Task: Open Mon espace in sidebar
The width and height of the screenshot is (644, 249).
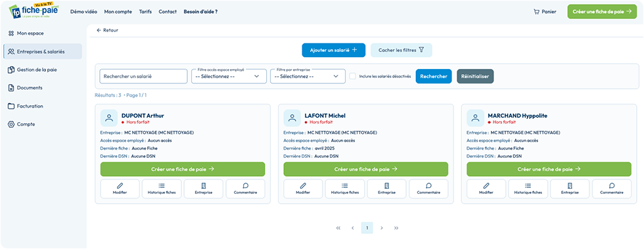Action: point(26,34)
